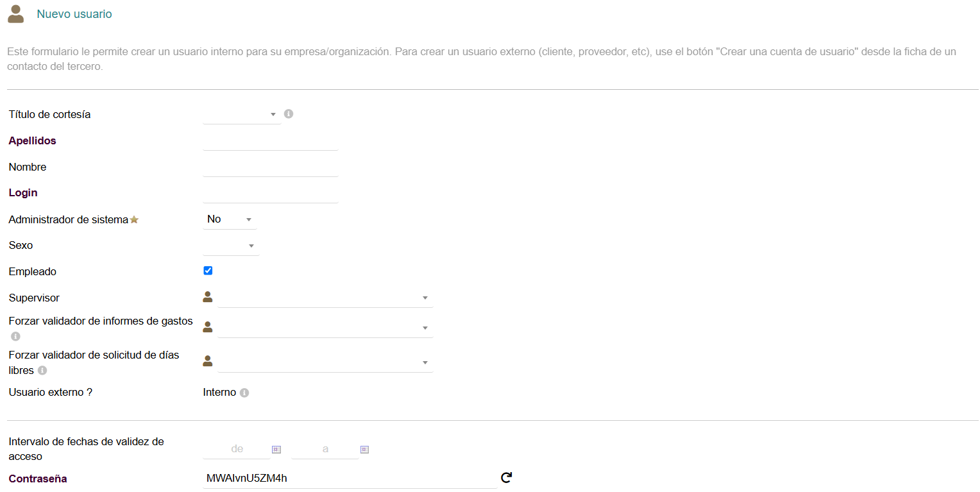Expand the Sexo dropdown

point(231,246)
